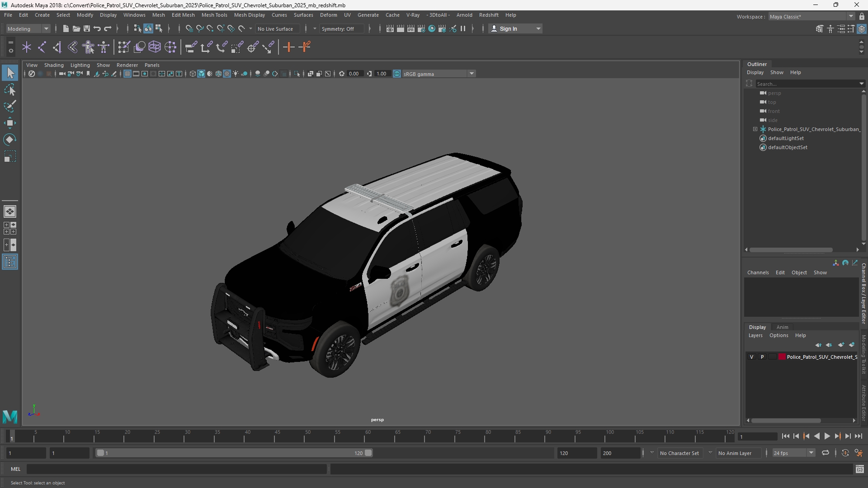Open the Edit Mesh menu

(183, 15)
